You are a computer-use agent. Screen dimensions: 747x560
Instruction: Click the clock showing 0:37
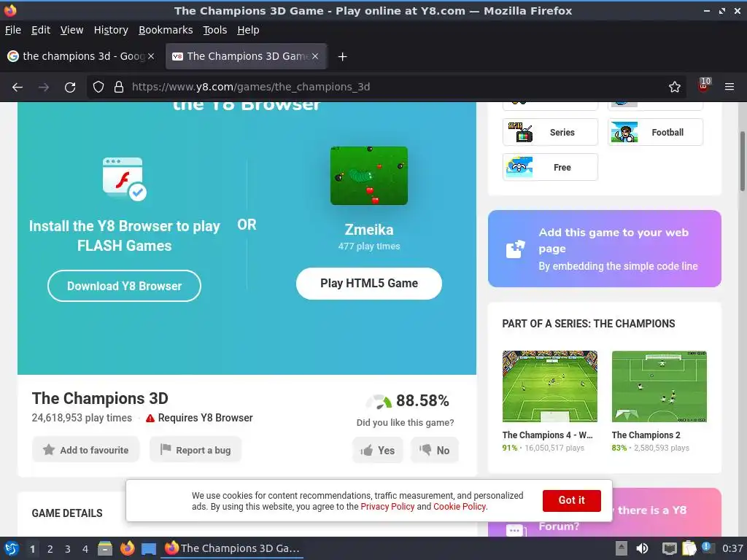tap(732, 548)
